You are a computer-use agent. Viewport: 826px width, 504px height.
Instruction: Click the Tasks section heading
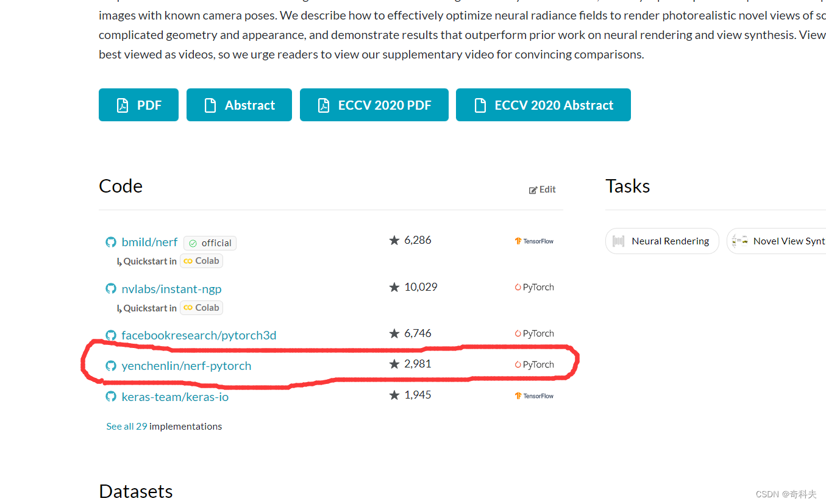[x=628, y=186]
